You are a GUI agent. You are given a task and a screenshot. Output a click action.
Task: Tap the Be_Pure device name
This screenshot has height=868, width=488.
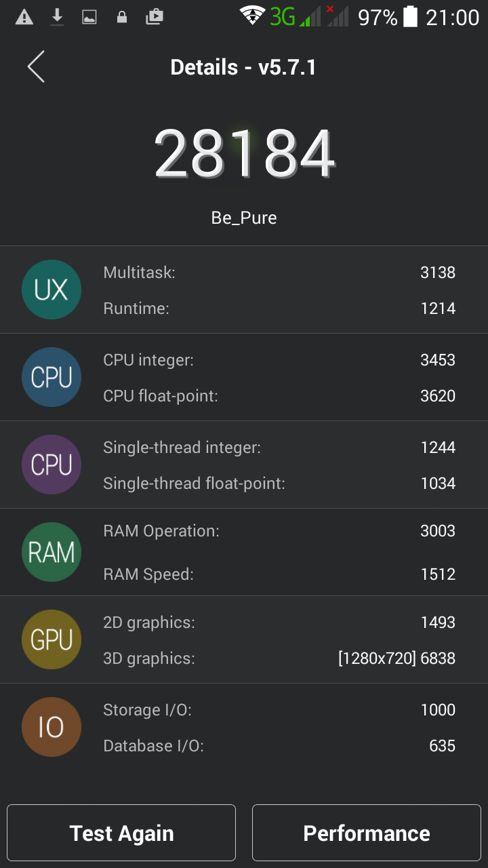pyautogui.click(x=244, y=218)
